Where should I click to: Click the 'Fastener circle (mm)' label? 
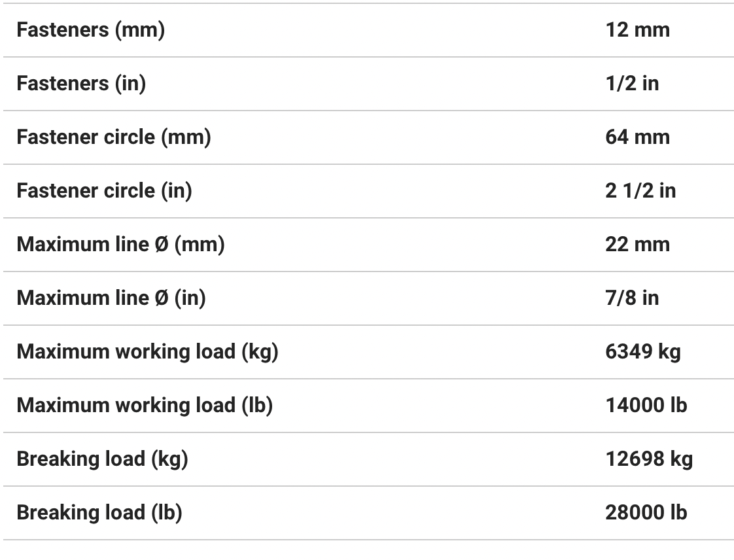[x=114, y=137]
